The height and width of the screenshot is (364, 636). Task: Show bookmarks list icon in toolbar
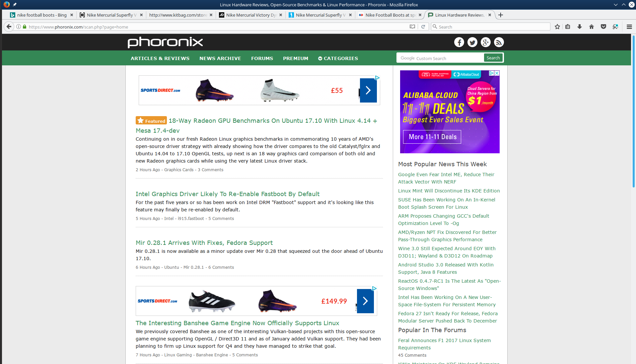(x=568, y=27)
